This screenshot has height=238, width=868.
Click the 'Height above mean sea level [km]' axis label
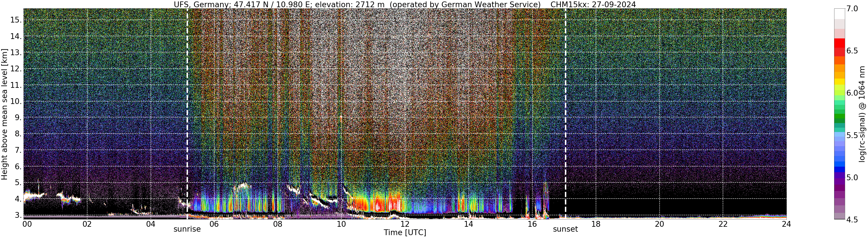(4, 114)
